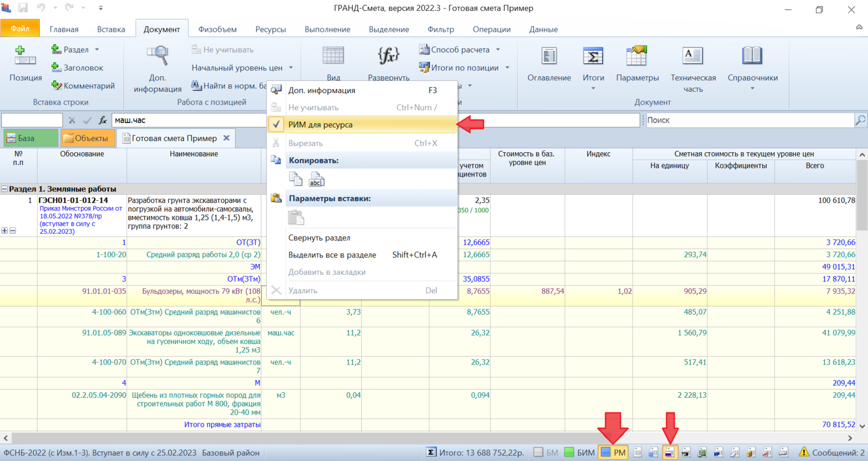Image resolution: width=868 pixels, height=461 pixels.
Task: Toggle the БИМ mode in status bar
Action: 579,452
